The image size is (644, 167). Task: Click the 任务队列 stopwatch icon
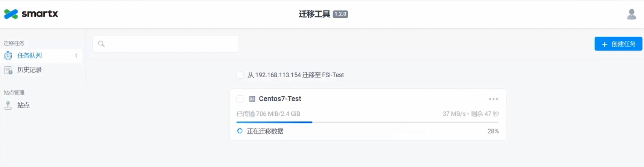point(8,56)
